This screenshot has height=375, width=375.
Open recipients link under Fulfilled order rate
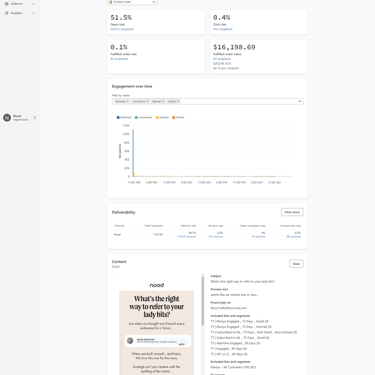click(119, 59)
